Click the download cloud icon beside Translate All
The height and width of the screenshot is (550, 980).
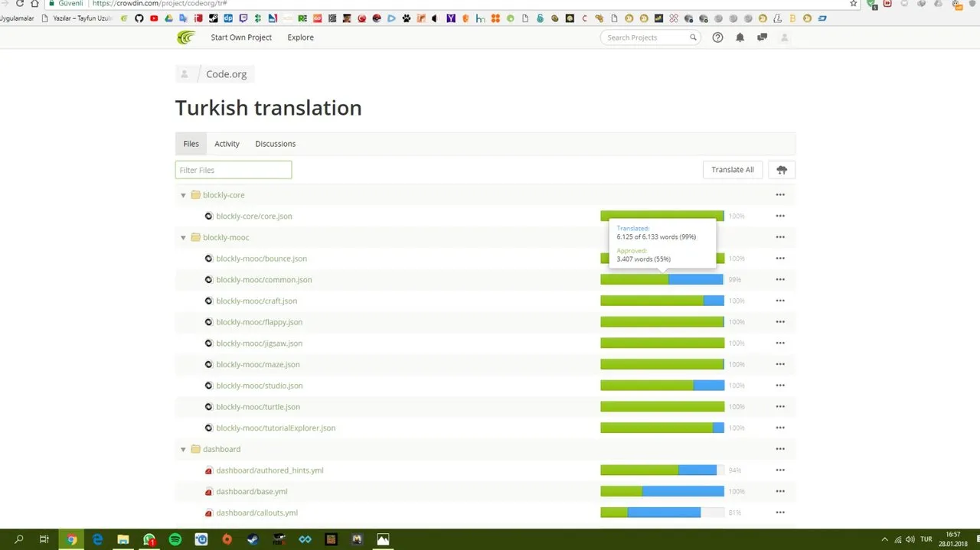click(782, 170)
